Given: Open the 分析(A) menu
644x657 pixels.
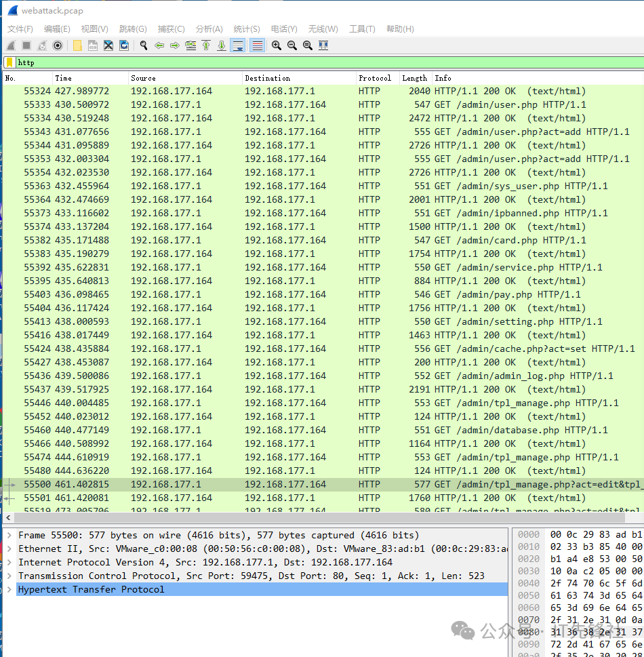Looking at the screenshot, I should (x=209, y=28).
